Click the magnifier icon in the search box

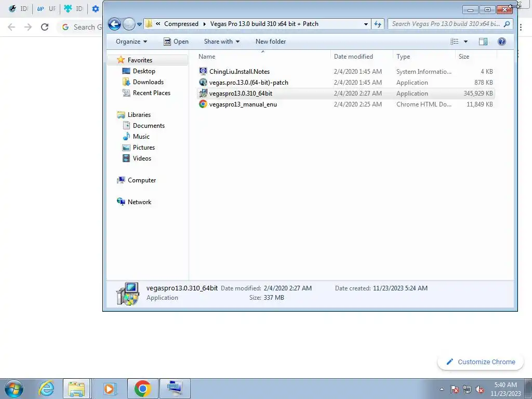tap(507, 24)
